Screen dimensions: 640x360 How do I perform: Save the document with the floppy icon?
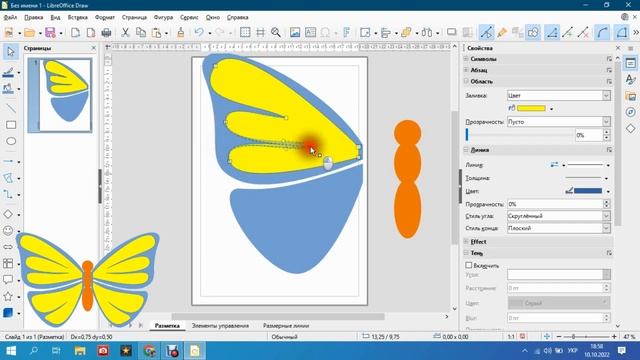coord(50,33)
